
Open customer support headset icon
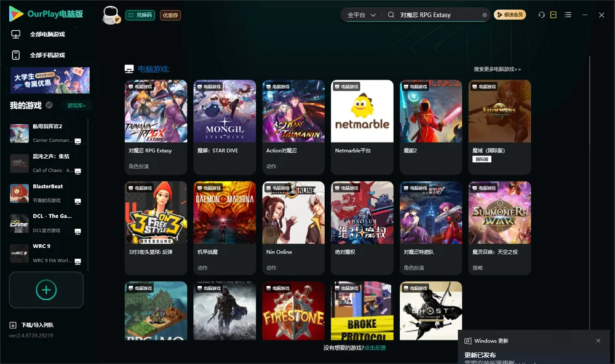tap(542, 15)
